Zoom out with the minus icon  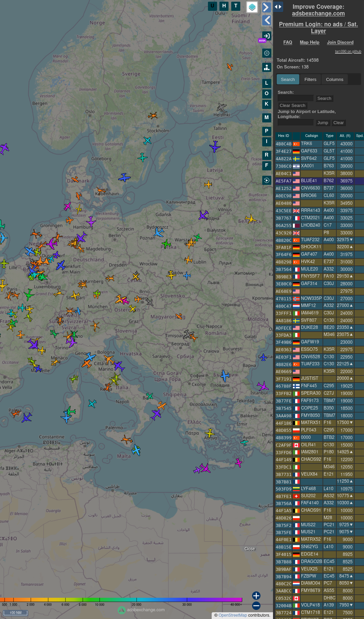click(x=256, y=606)
